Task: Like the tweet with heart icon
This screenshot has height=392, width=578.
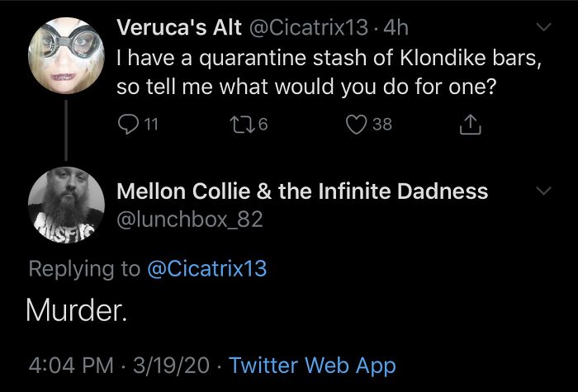Action: tap(355, 125)
